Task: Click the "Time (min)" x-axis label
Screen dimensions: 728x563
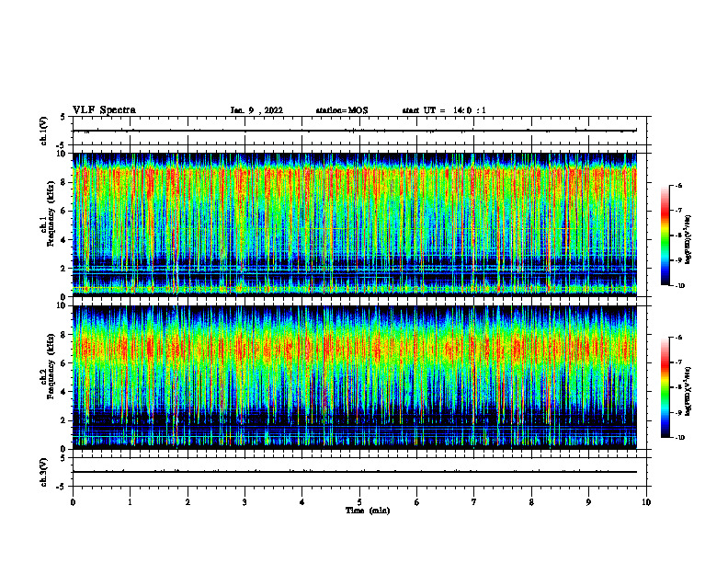Action: point(368,511)
